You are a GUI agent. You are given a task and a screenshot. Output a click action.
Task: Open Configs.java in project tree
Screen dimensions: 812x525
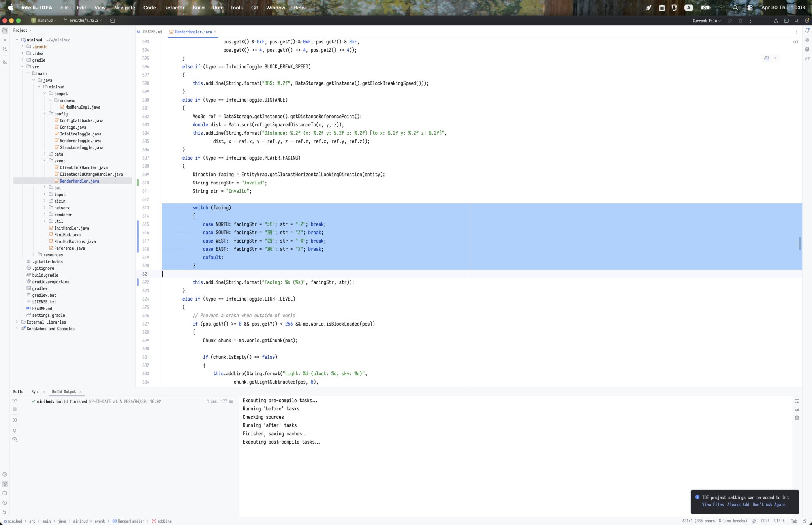coord(73,127)
